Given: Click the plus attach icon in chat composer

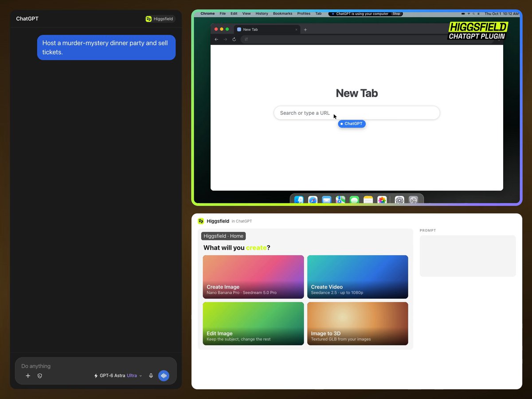Looking at the screenshot, I should point(28,376).
